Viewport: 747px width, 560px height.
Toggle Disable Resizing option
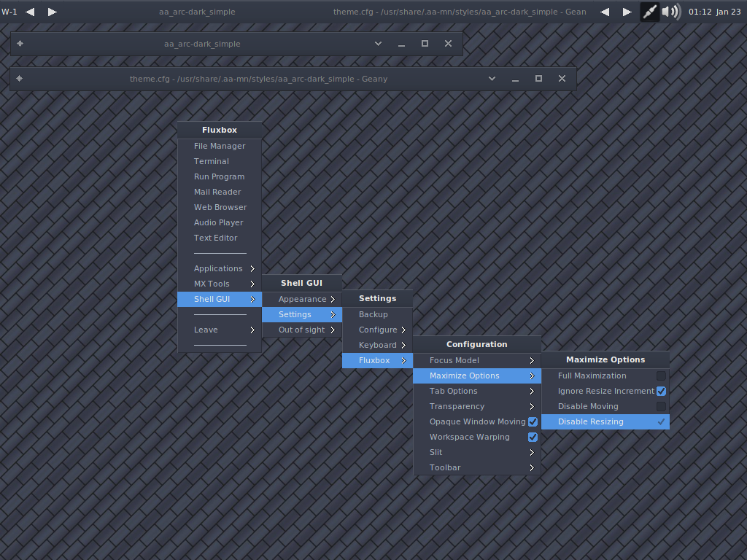[605, 421]
